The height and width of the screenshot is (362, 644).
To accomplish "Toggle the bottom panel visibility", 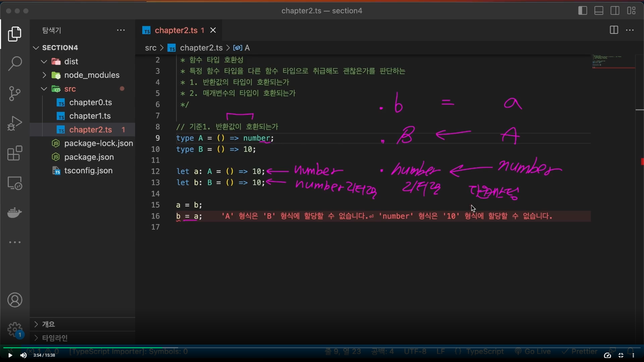I will coord(599,11).
